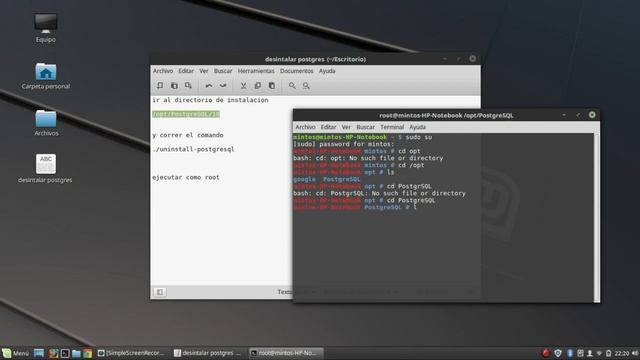Open Editar menu in terminal window
The width and height of the screenshot is (640, 360).
click(x=328, y=127)
